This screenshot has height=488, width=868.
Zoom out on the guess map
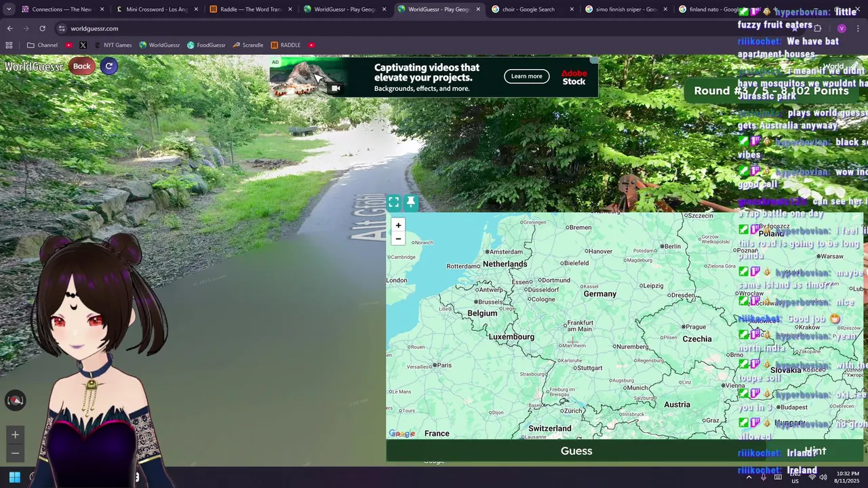[x=398, y=239]
